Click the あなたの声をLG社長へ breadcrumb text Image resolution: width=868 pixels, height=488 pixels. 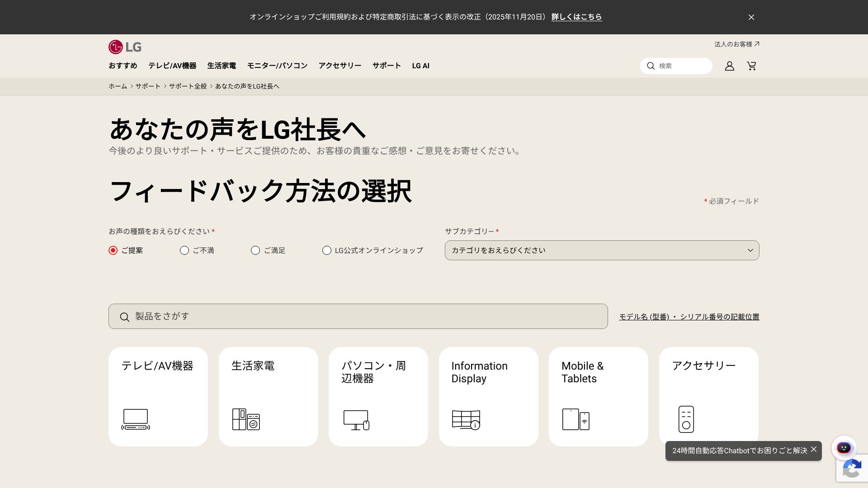click(x=247, y=86)
